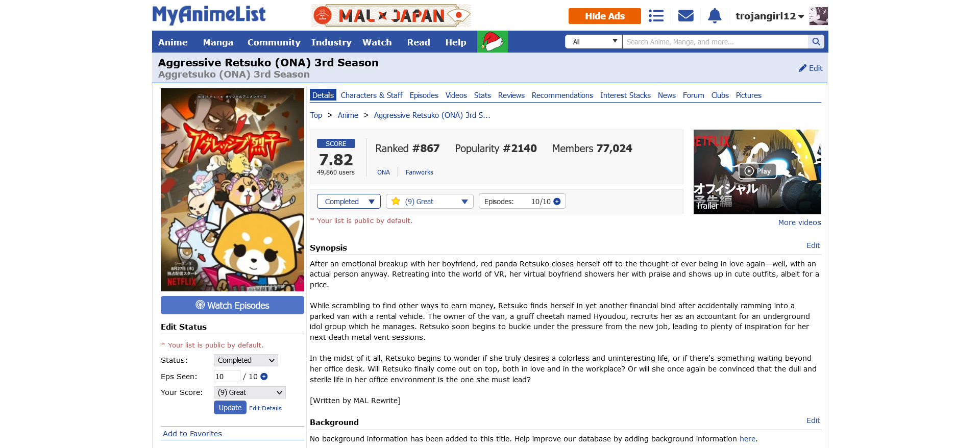
Task: Switch to the Stats tab
Action: (x=482, y=95)
